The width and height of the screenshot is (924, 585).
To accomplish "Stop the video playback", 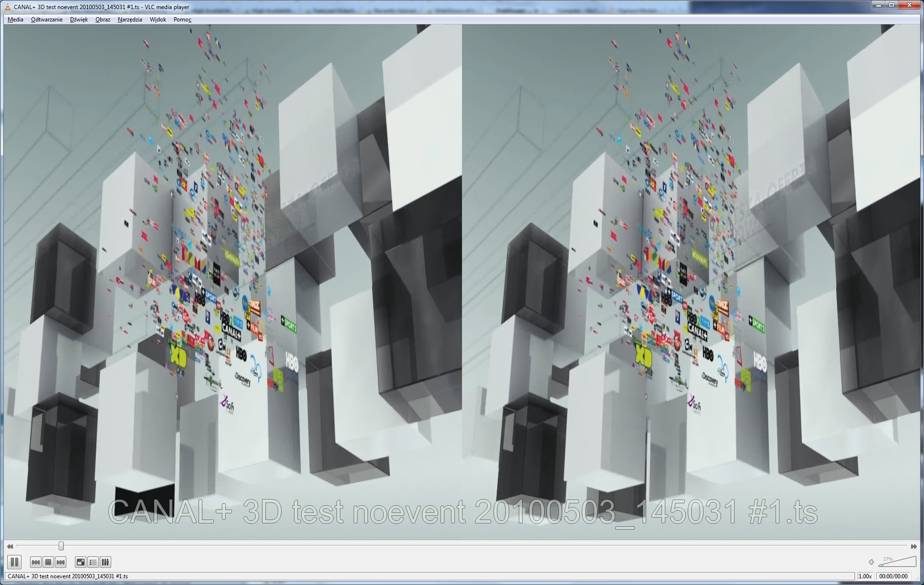I will pos(48,562).
